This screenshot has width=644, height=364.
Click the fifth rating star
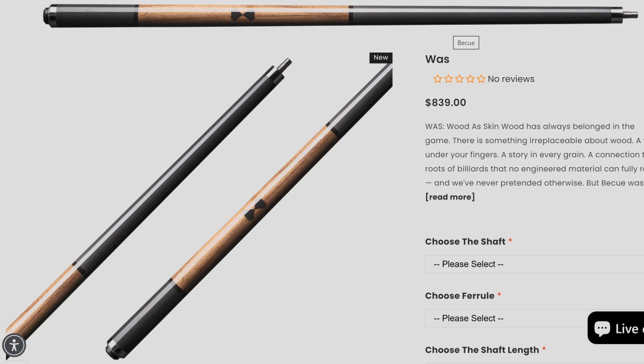(x=481, y=79)
